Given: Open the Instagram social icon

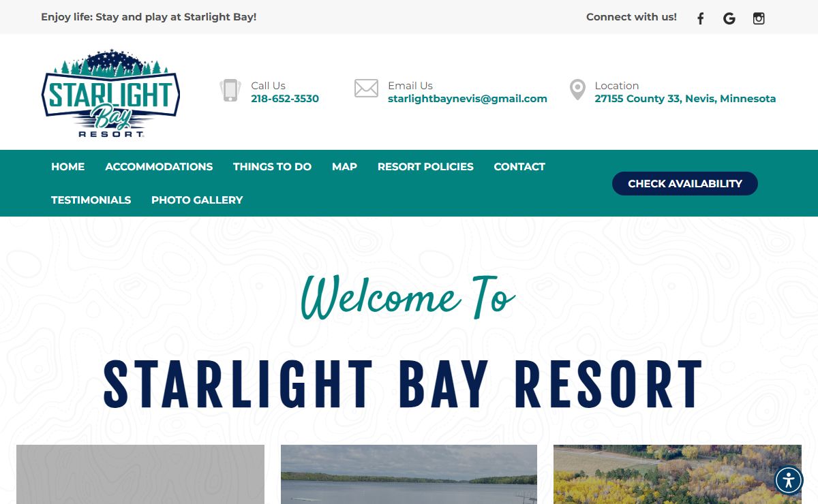Looking at the screenshot, I should click(759, 18).
